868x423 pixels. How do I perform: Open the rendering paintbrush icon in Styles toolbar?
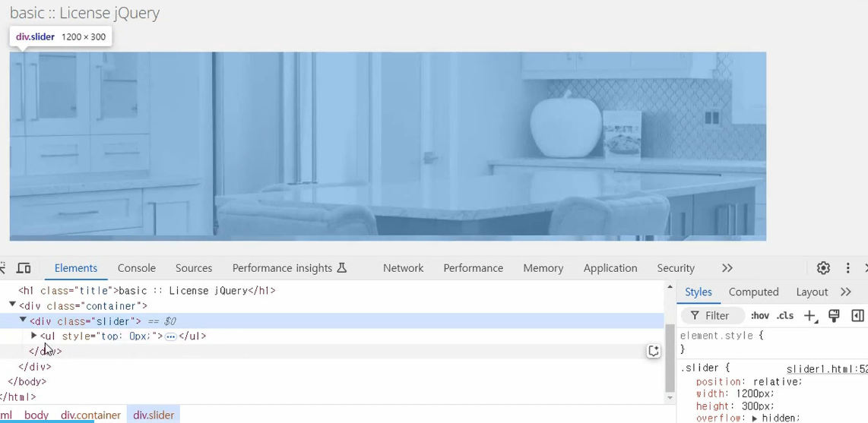point(834,316)
